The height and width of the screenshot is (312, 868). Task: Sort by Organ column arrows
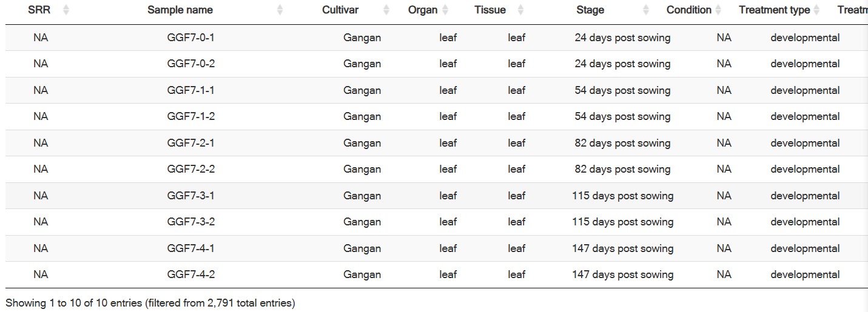(x=445, y=10)
